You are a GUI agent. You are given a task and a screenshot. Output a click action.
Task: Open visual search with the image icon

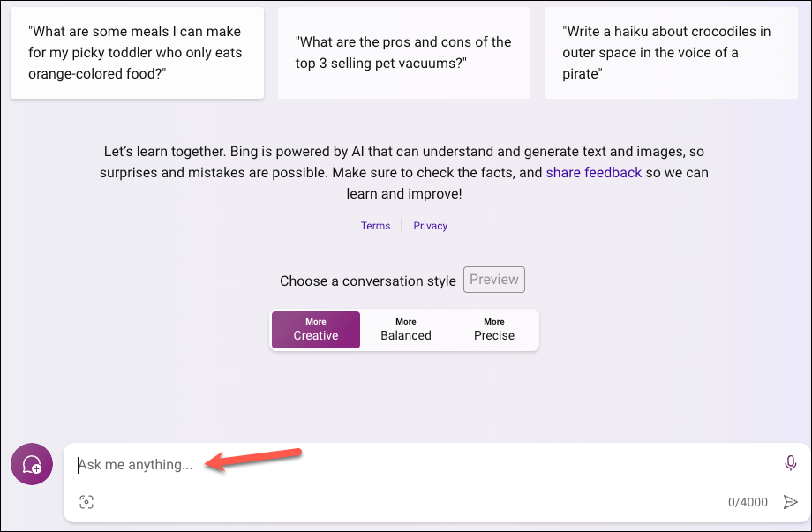[86, 502]
